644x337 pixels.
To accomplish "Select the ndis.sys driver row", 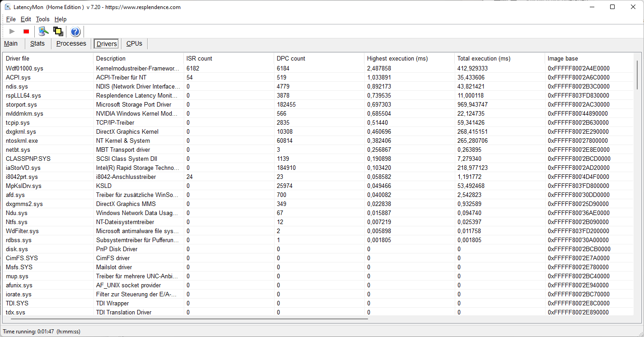I will point(318,86).
